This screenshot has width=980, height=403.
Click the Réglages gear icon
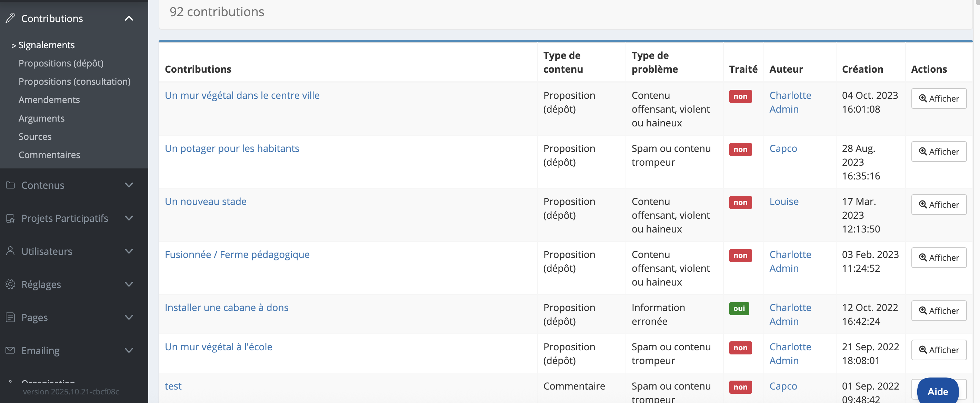[10, 284]
